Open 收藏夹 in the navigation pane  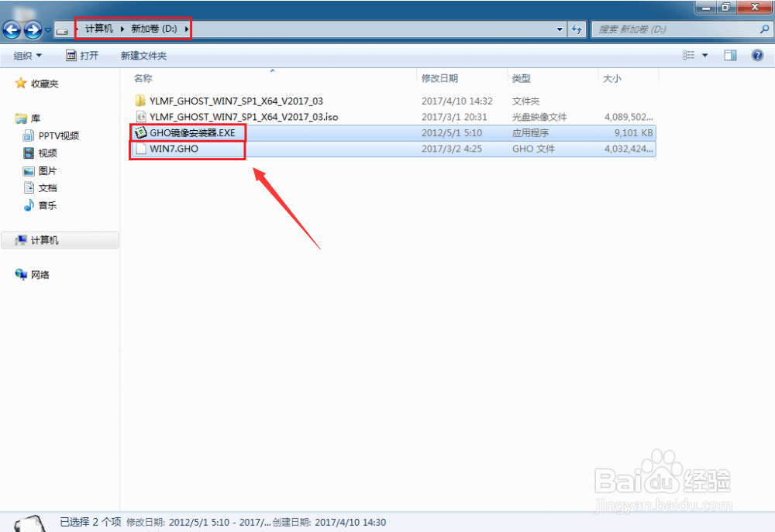coord(44,84)
